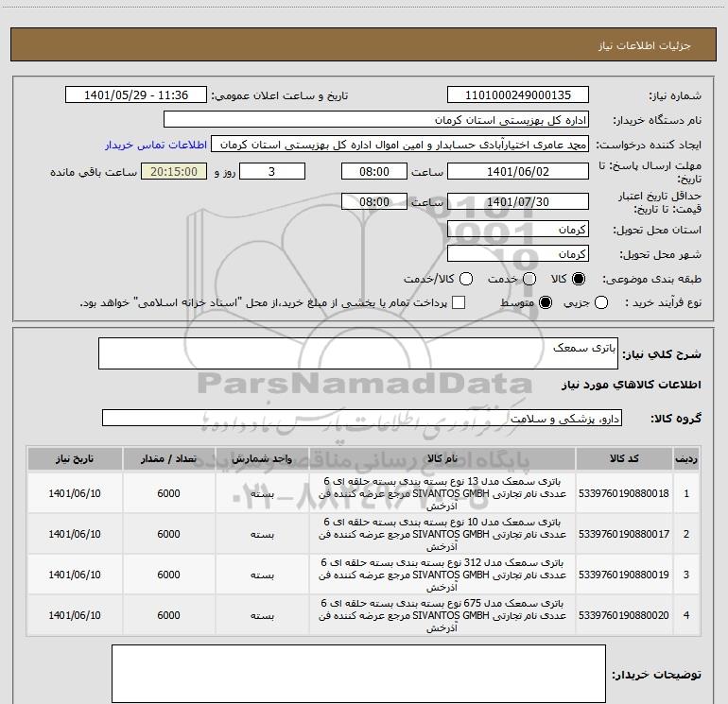Click the buyer notes text area
Image resolution: width=728 pixels, height=704 pixels.
point(358,674)
